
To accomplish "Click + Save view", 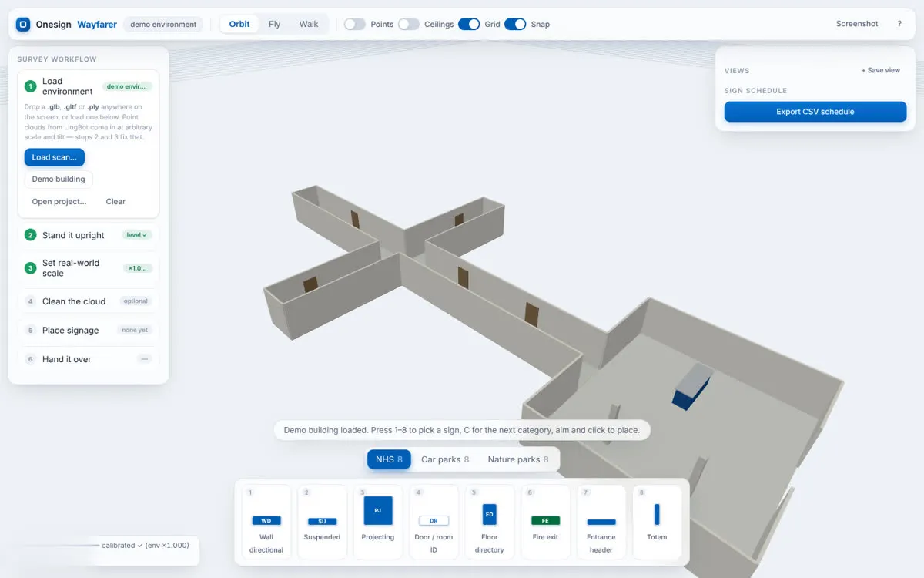I will click(x=881, y=70).
